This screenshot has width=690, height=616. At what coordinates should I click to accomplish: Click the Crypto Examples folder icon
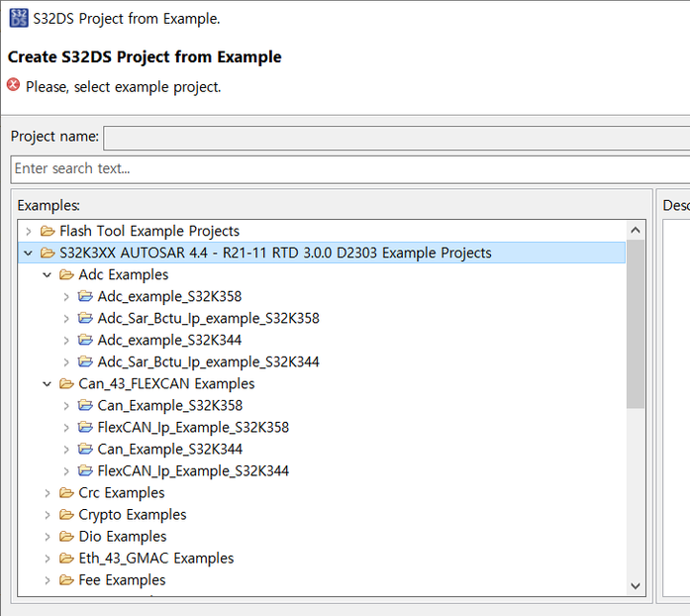[66, 514]
